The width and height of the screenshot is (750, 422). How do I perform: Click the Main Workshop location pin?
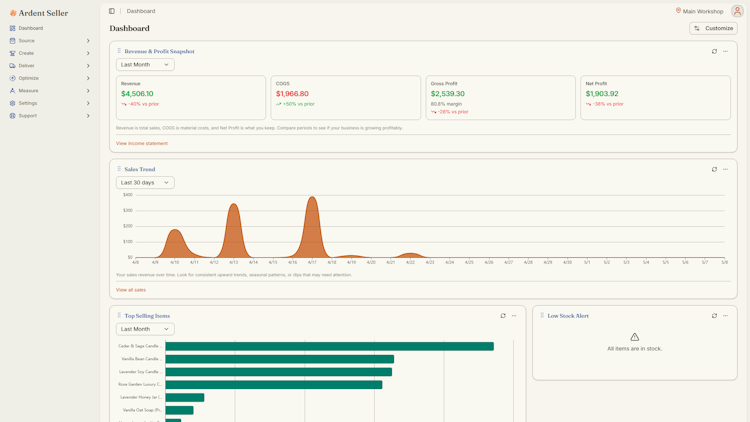click(678, 11)
